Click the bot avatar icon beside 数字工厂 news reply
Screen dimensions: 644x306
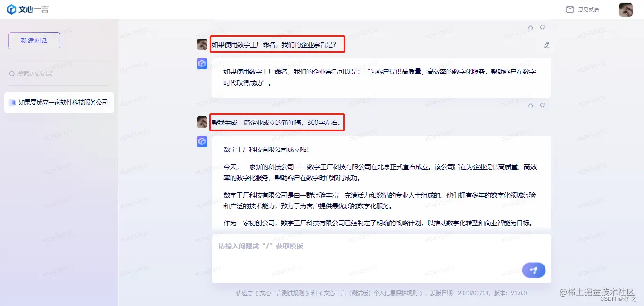pos(202,141)
